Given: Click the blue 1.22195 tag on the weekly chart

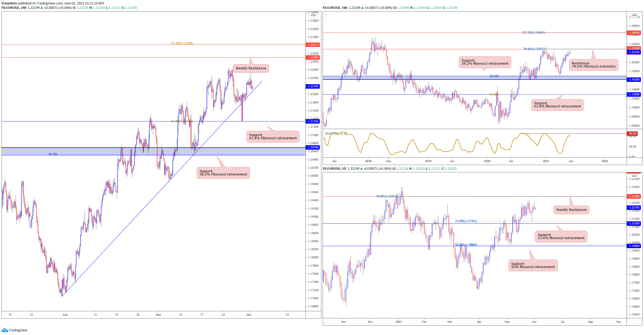Looking at the screenshot, I should pyautogui.click(x=634, y=52).
